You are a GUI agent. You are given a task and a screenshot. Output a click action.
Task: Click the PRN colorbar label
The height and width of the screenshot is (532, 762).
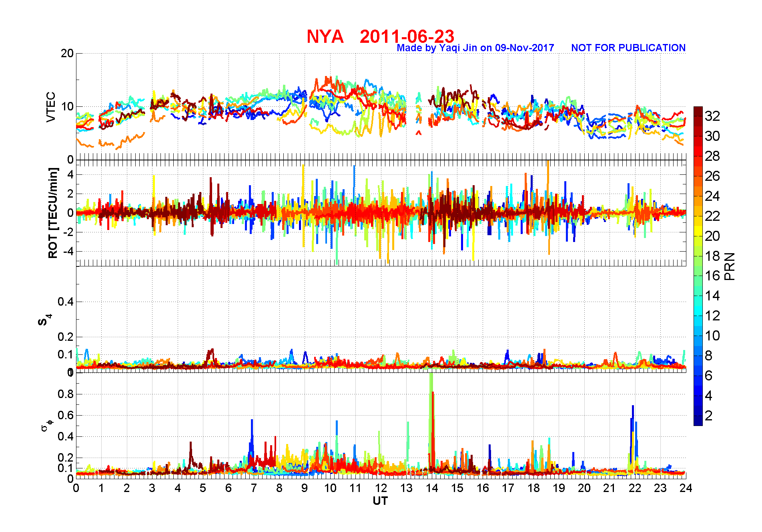pos(730,266)
